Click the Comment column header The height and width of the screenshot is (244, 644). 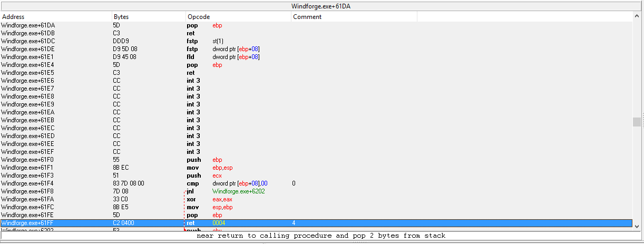pyautogui.click(x=354, y=17)
